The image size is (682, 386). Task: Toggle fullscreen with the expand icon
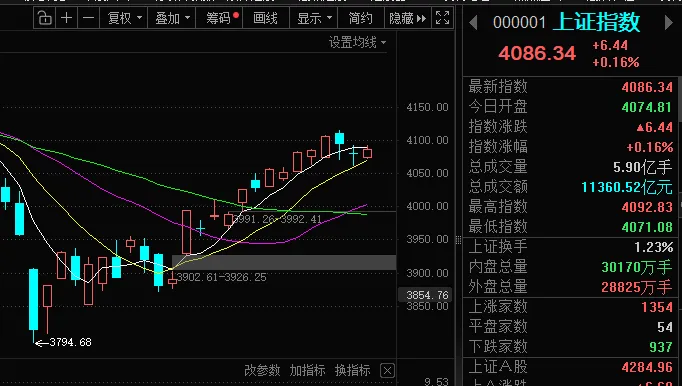442,18
